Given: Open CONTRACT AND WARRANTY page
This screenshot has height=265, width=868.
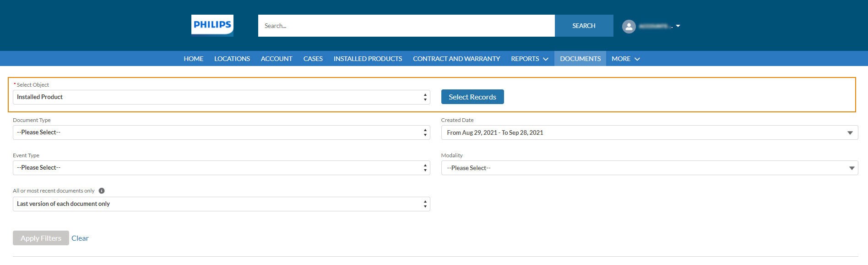Looking at the screenshot, I should [x=456, y=59].
